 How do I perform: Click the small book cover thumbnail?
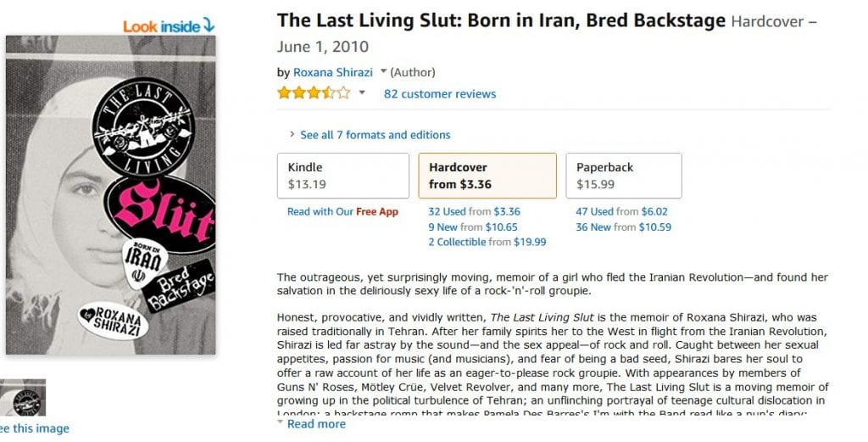pos(24,397)
